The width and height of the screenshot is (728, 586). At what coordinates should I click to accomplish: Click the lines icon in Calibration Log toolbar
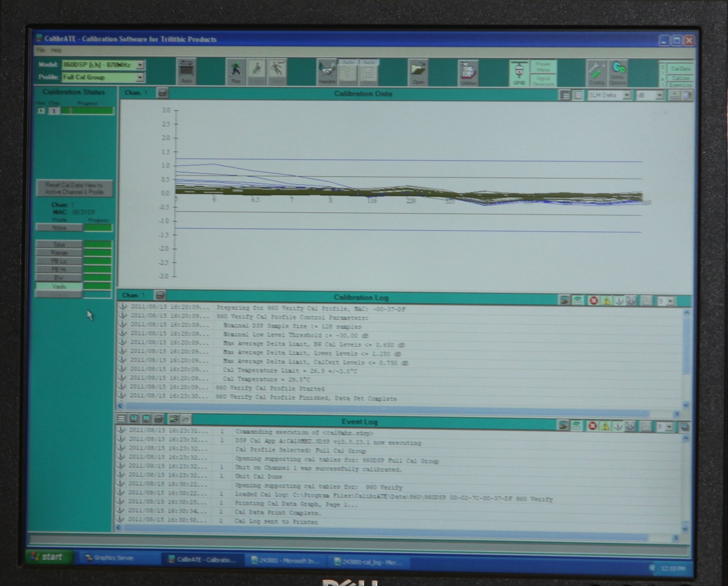click(577, 300)
